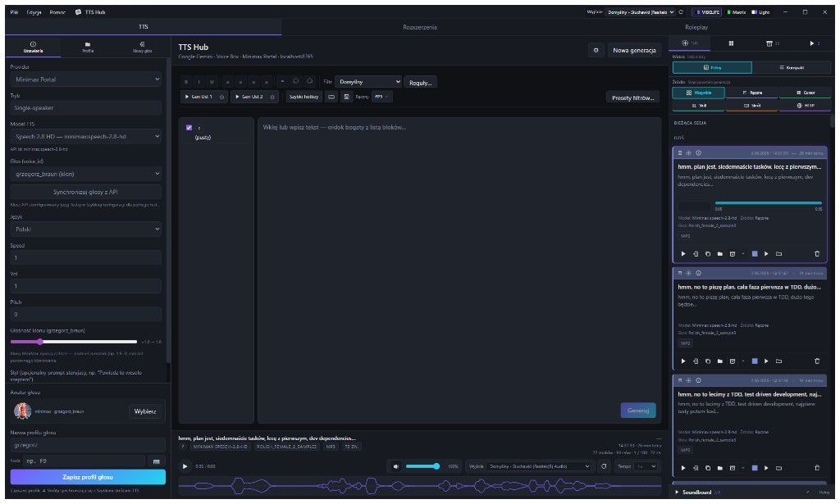Open the grid view tab in history panel
Image resolution: width=840 pixels, height=504 pixels.
click(x=731, y=43)
